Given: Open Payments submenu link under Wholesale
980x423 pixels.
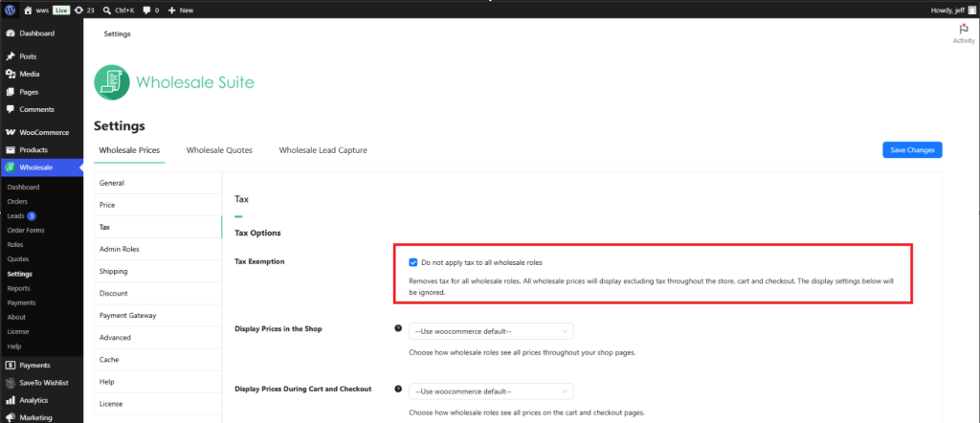Looking at the screenshot, I should tap(21, 302).
